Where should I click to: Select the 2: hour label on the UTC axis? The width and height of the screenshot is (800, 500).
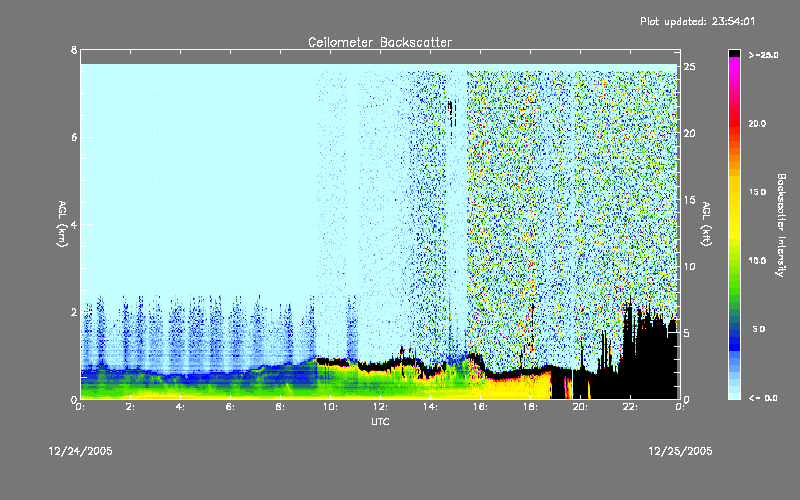point(130,407)
